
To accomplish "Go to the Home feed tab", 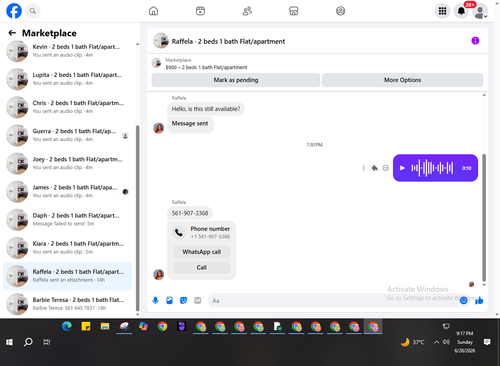I will [153, 11].
